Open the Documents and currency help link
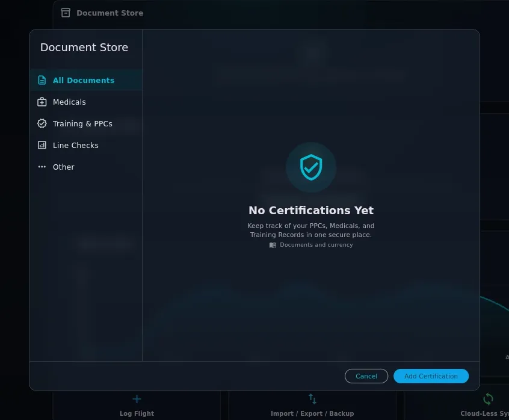Screen dimensions: 509x420 tap(311, 245)
